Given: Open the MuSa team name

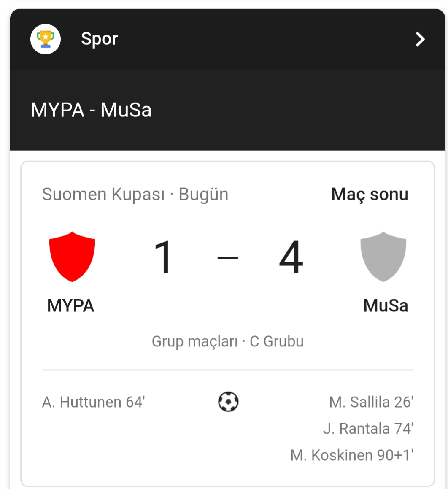Looking at the screenshot, I should pos(386,305).
